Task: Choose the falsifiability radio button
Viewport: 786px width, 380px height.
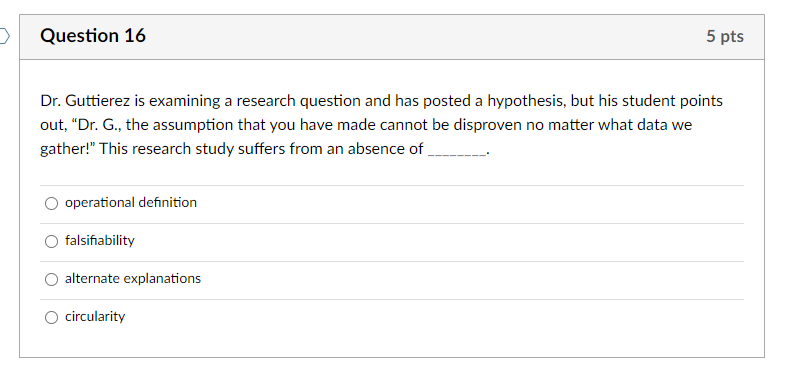Action: [x=51, y=241]
